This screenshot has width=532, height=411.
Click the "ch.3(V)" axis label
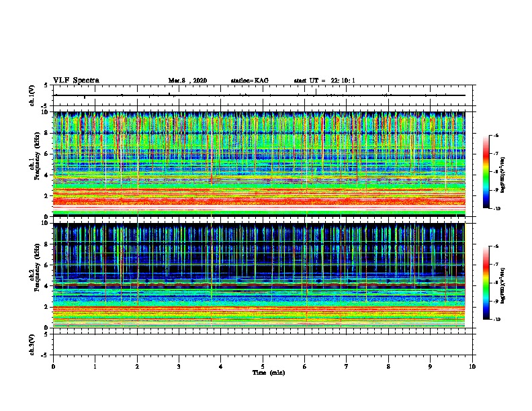point(32,345)
